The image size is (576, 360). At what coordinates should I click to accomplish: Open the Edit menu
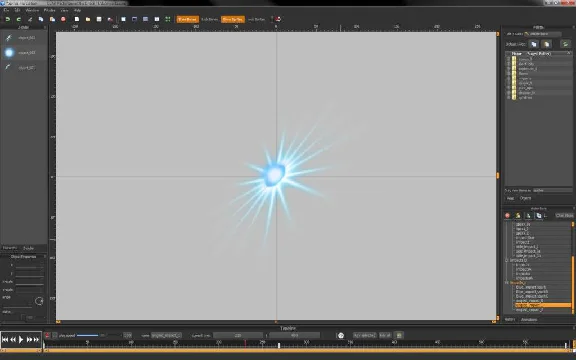[17, 10]
